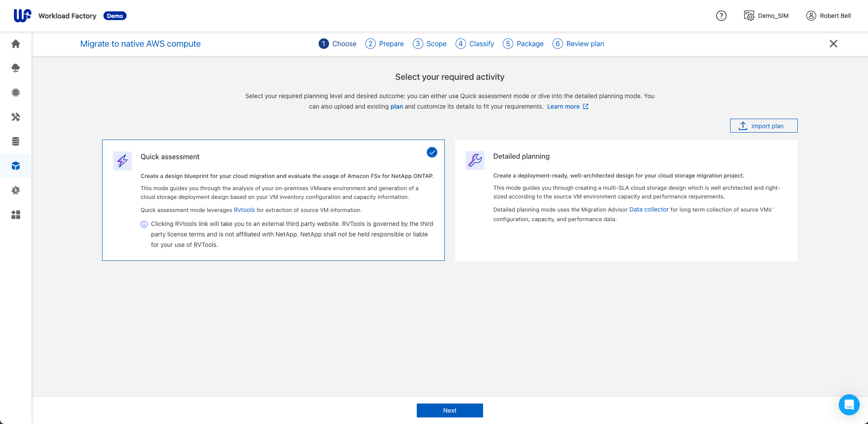The image size is (868, 424).
Task: Open the Data collector link
Action: coord(649,209)
